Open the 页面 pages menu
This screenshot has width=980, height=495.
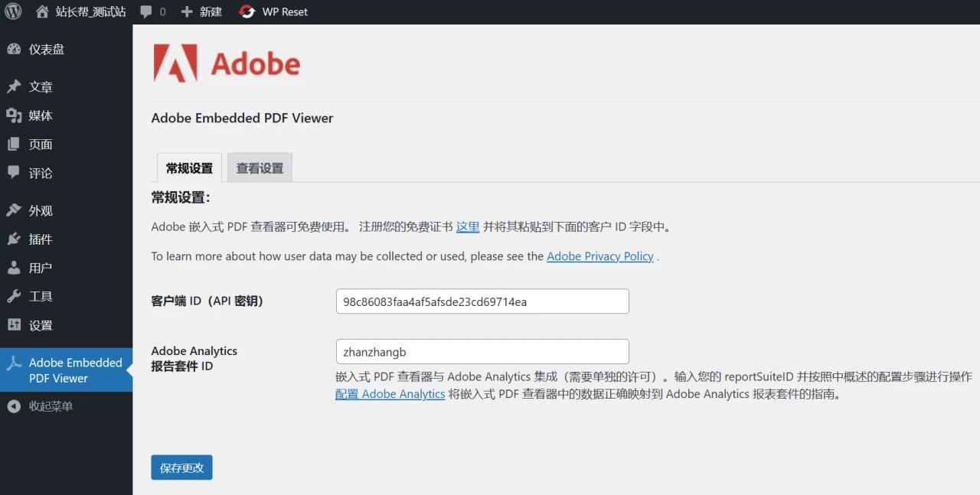pyautogui.click(x=41, y=145)
